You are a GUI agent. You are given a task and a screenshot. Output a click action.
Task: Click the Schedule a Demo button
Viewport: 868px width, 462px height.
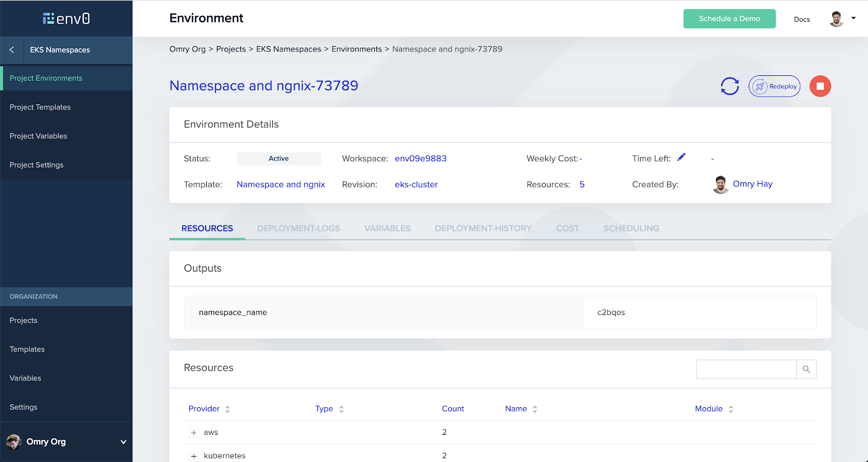729,19
